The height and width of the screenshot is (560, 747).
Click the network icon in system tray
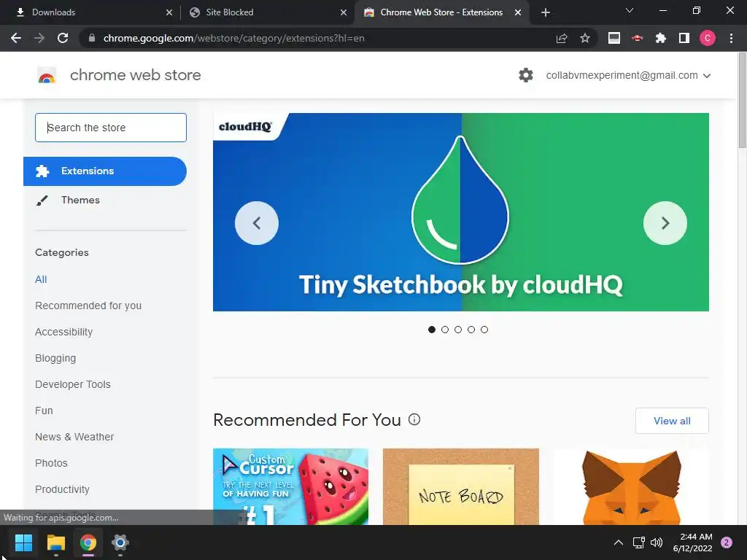638,542
